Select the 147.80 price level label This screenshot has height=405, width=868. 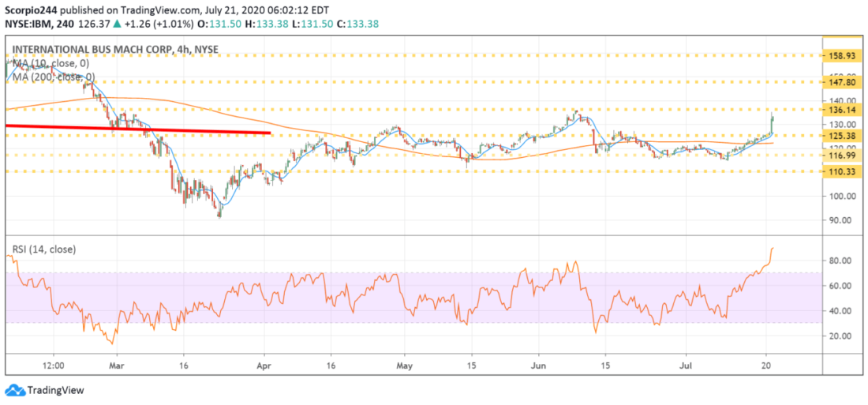pos(844,81)
